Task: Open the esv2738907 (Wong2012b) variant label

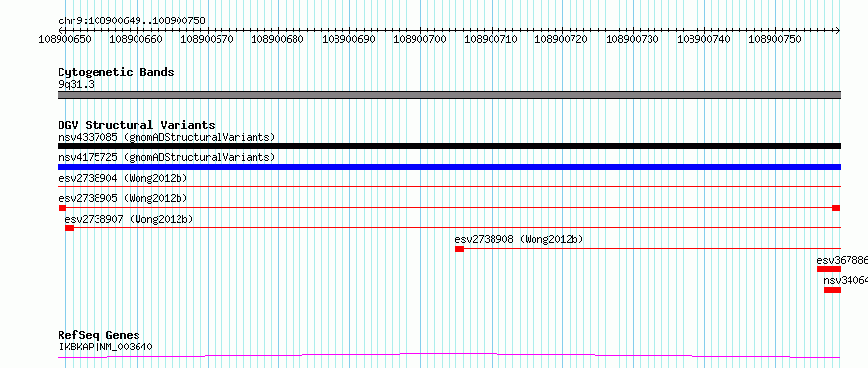Action: [x=129, y=219]
